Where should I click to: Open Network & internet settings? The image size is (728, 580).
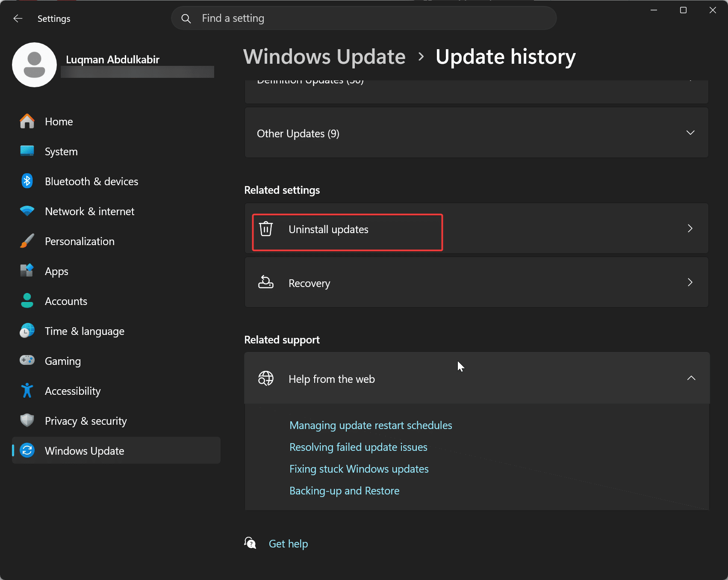[116, 211]
